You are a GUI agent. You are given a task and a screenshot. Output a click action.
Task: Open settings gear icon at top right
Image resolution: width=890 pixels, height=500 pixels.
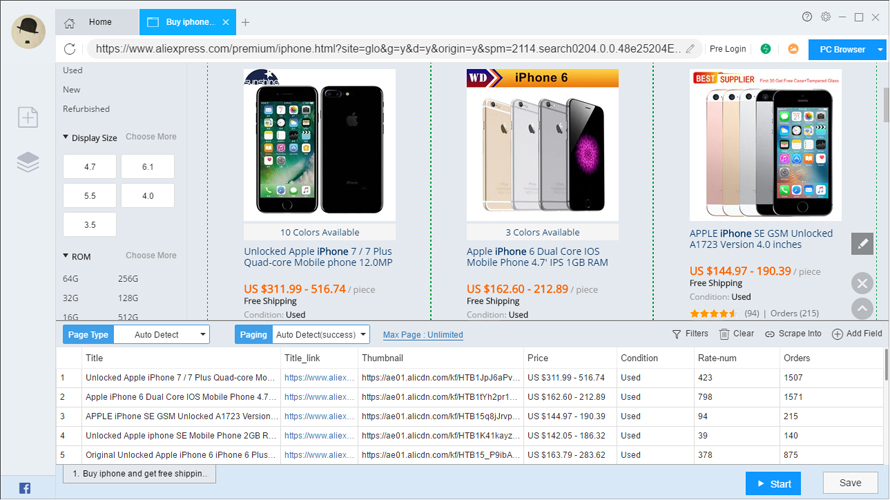tap(825, 17)
